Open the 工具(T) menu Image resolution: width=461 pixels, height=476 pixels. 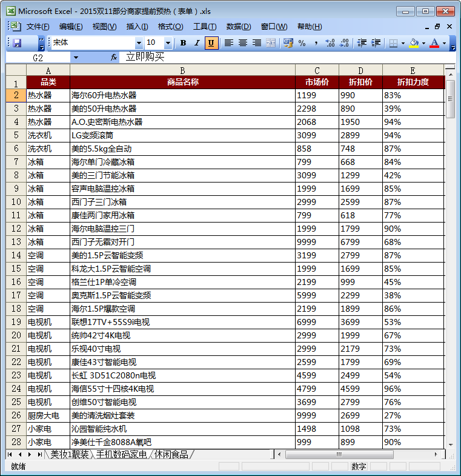click(x=205, y=27)
